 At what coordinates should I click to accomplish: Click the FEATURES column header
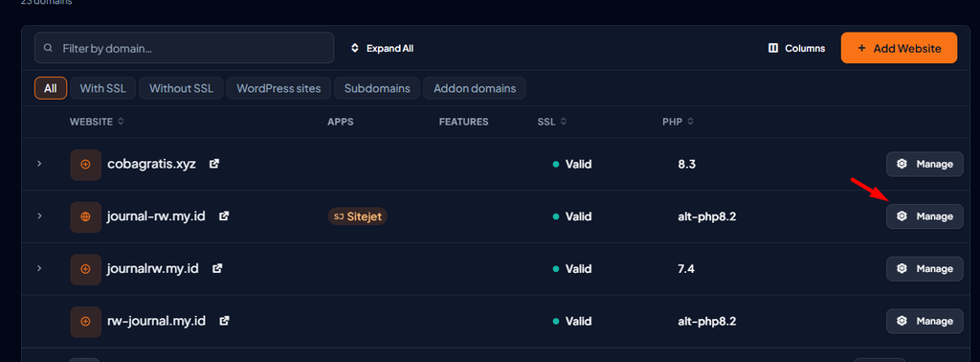[464, 122]
